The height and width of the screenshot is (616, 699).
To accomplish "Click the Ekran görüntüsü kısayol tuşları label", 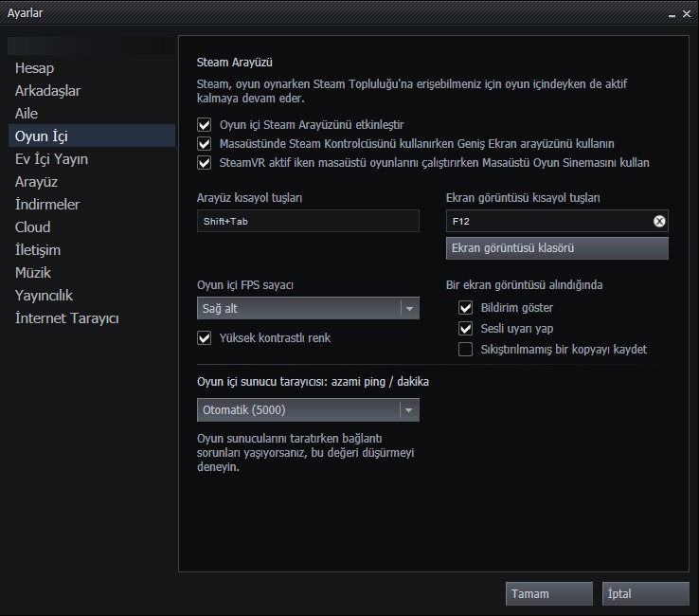I will [x=523, y=198].
